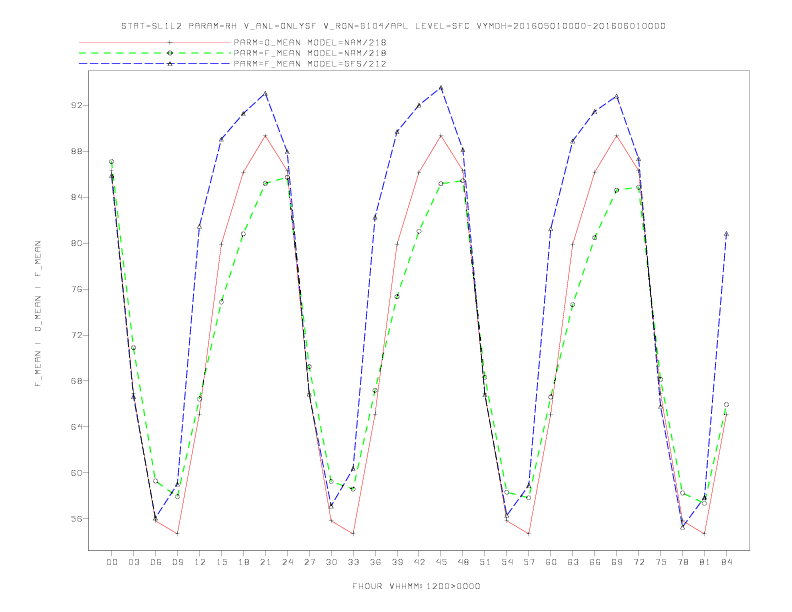The width and height of the screenshot is (792, 612).
Task: Click y-axis tick value 56
Action: pos(77,519)
